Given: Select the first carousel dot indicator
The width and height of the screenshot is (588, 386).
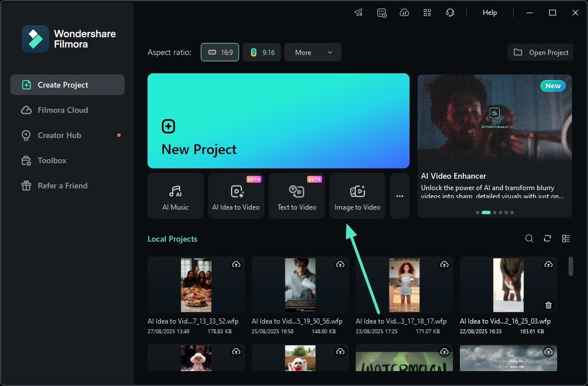Looking at the screenshot, I should click(478, 212).
